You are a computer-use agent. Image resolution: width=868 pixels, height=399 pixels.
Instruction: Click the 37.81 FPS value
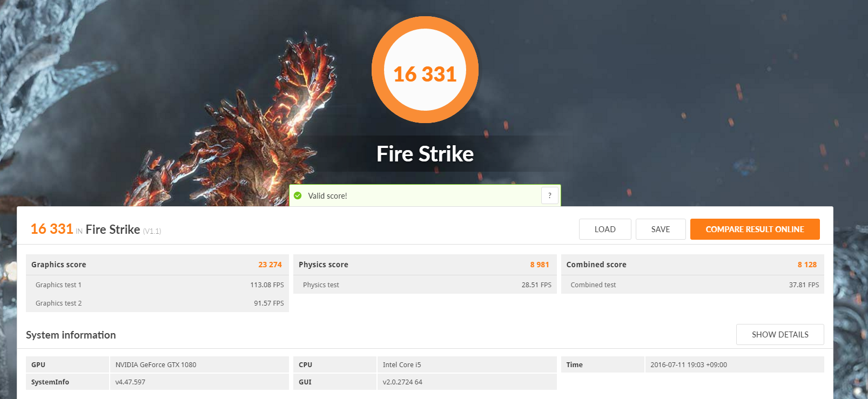pos(804,285)
